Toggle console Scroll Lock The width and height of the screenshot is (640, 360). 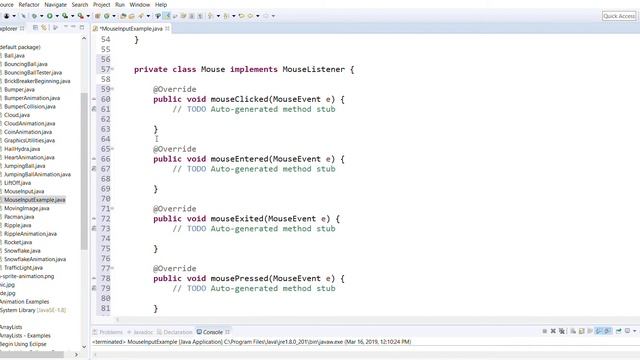[x=582, y=331]
